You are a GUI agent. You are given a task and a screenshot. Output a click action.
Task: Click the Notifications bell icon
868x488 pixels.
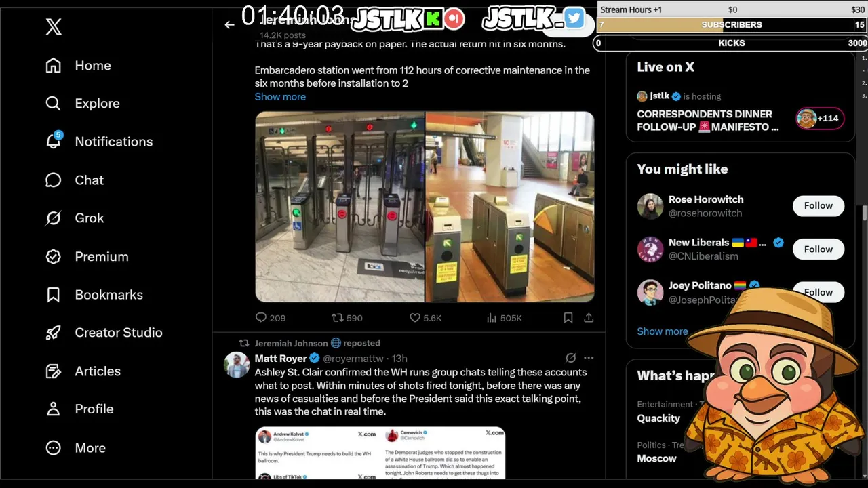click(54, 142)
